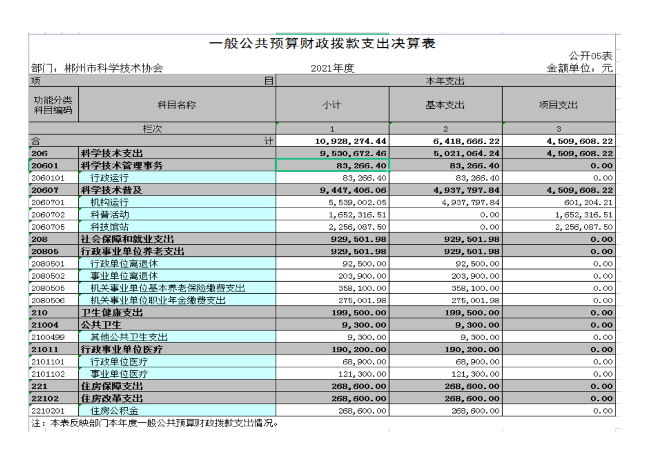Select the 科学技术管理事务 cell

177,165
